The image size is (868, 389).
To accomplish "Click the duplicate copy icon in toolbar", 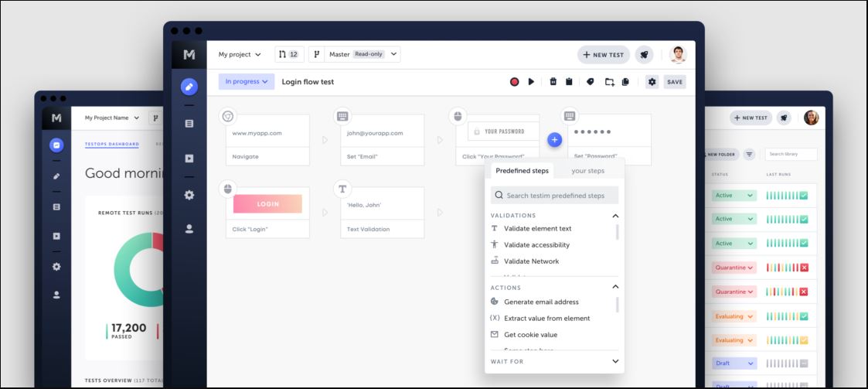I will (x=625, y=82).
